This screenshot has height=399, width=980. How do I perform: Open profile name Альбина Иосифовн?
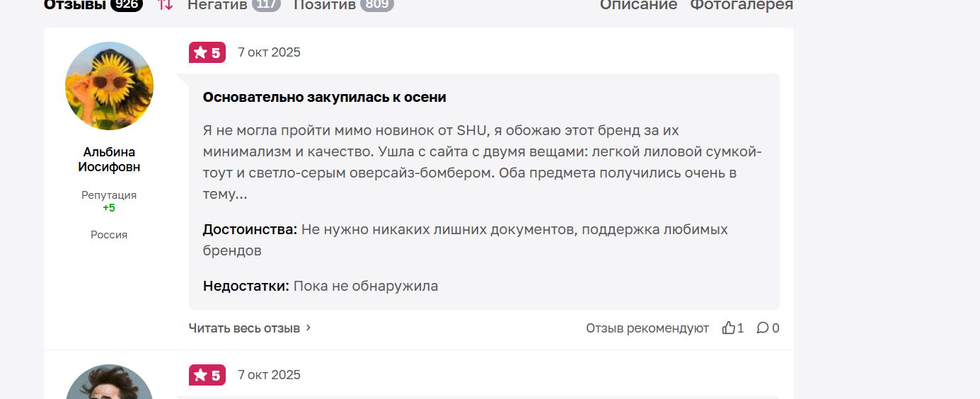point(109,159)
